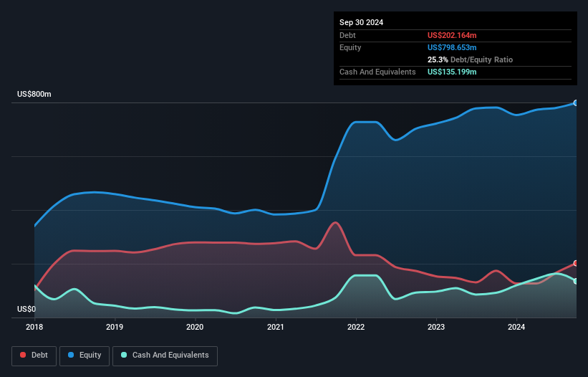Click the US$135.199m cash value
The image size is (588, 377).
[452, 72]
